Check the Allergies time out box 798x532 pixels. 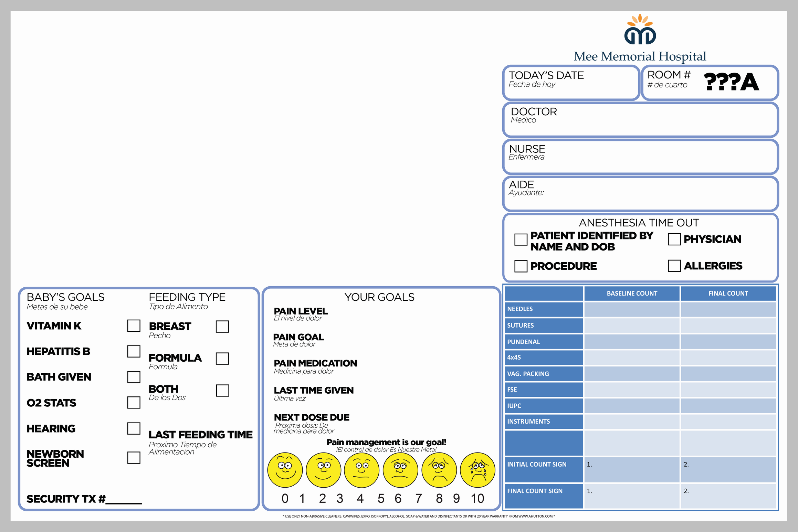click(674, 266)
